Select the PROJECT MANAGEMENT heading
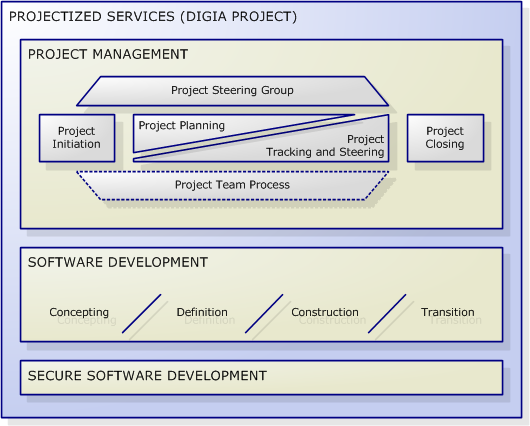The width and height of the screenshot is (530, 426). click(x=108, y=54)
